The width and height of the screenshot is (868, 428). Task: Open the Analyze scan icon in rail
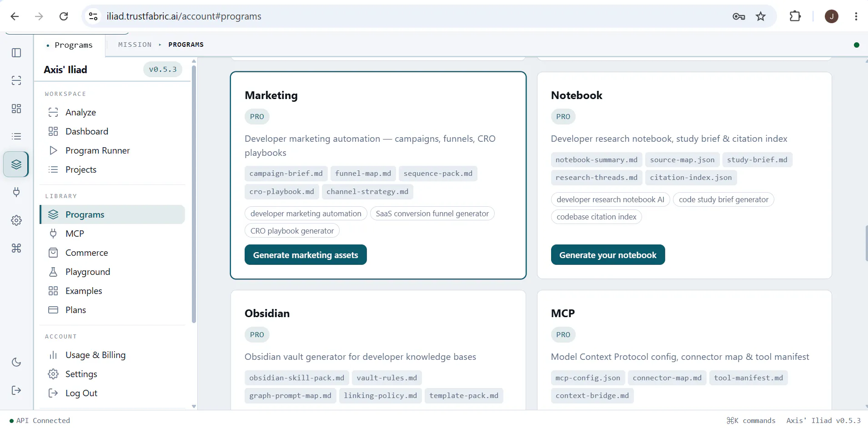pos(16,80)
